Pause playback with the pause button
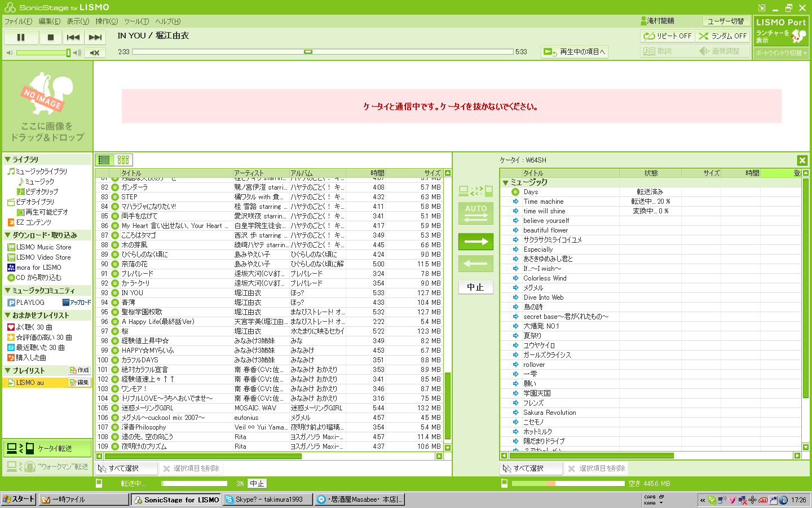The width and height of the screenshot is (812, 508). point(21,37)
